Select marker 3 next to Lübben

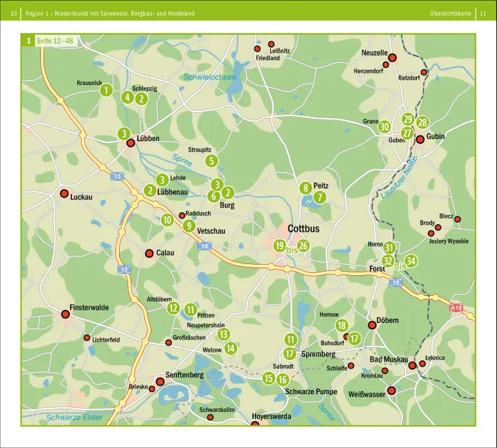[124, 133]
